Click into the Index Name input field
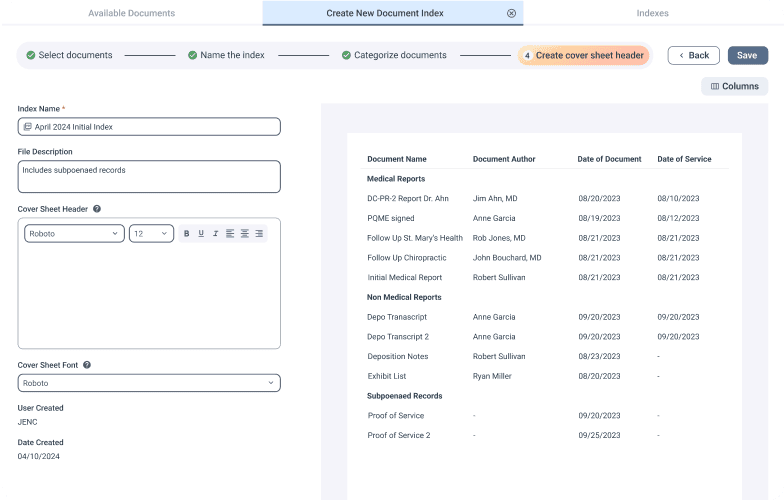 coord(149,127)
